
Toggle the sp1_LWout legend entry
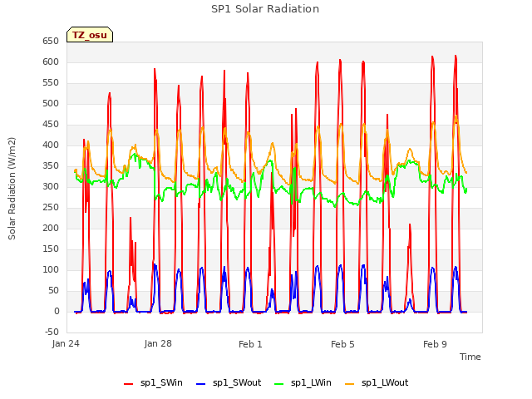tap(377, 382)
